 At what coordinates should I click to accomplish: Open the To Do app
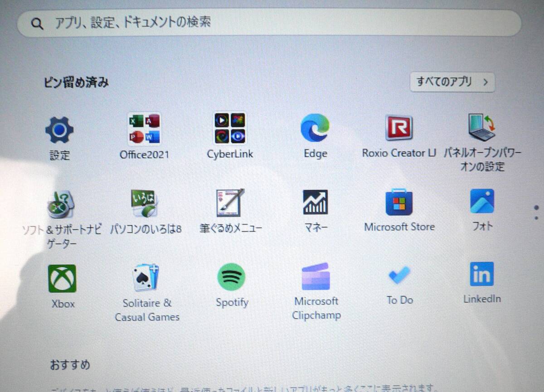coord(399,275)
